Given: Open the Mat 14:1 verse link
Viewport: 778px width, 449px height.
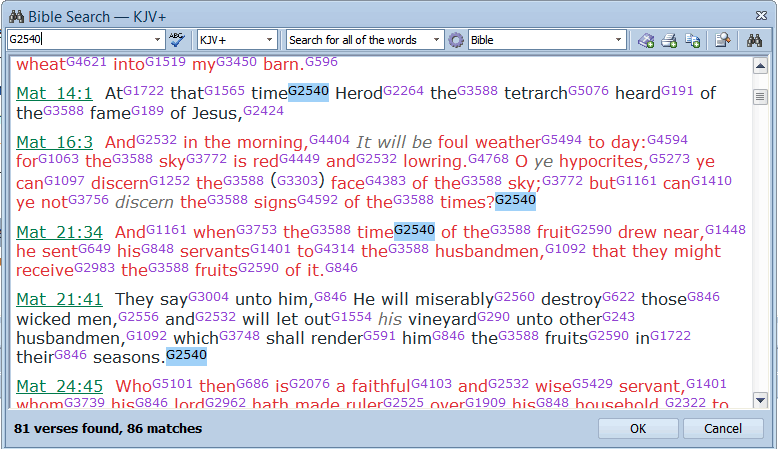Looking at the screenshot, I should [54, 93].
